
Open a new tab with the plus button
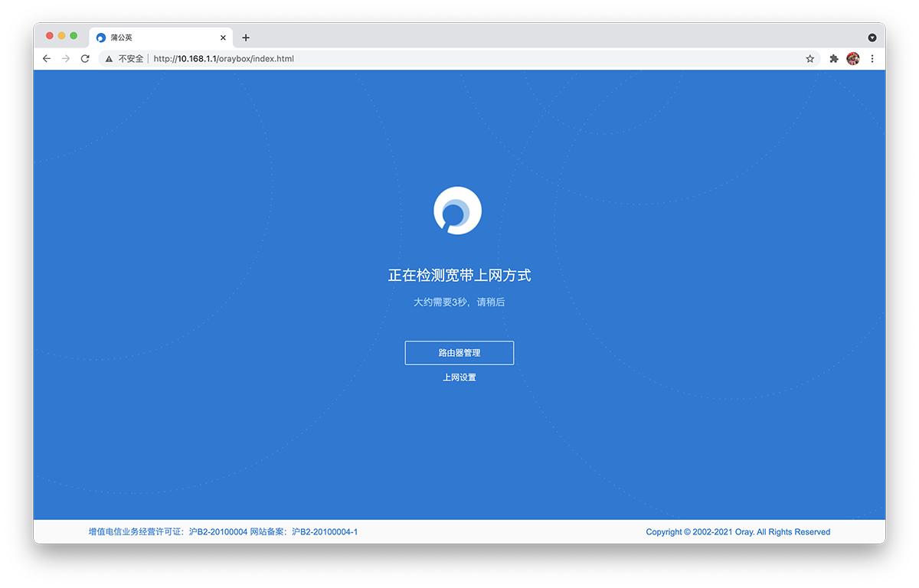click(x=246, y=38)
